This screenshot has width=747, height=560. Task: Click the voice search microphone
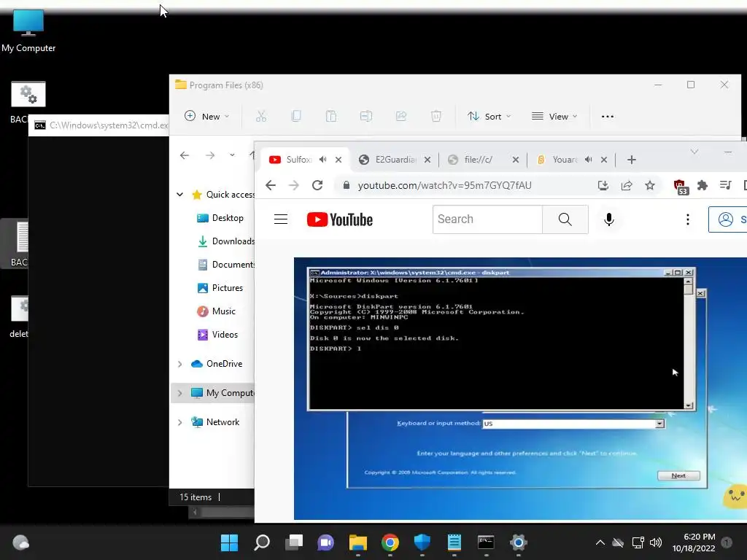tap(609, 219)
